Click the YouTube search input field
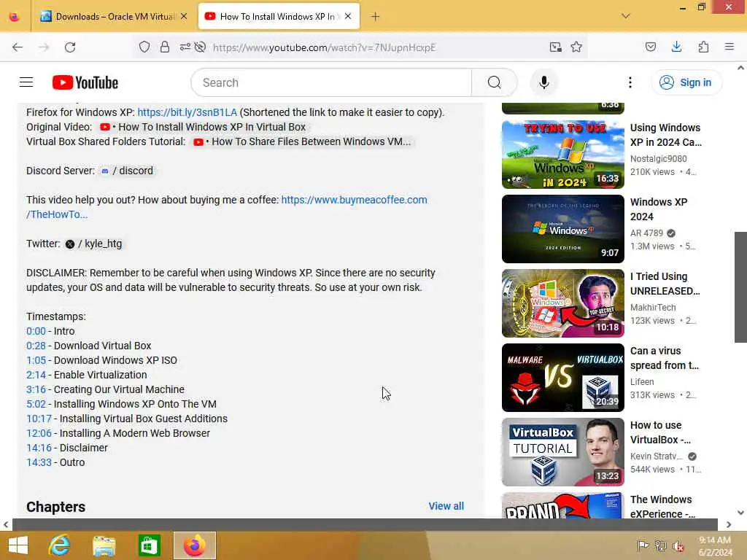Screen dimensions: 747x560 332,82
